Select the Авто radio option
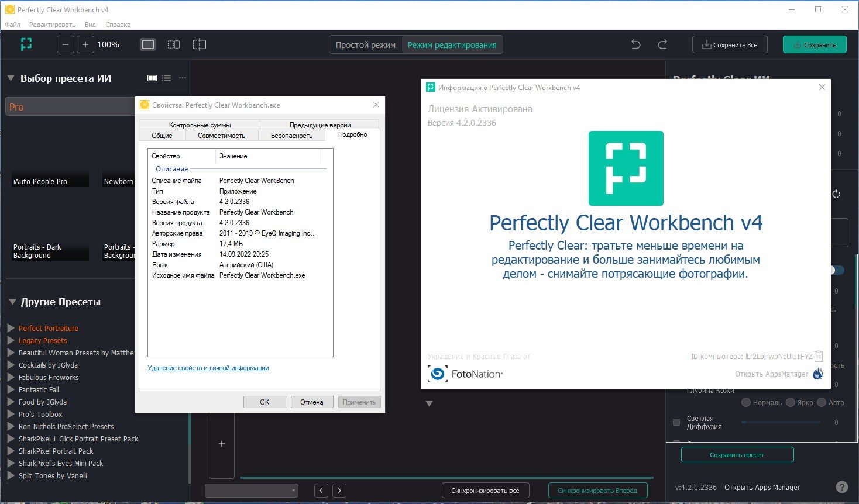Screen dimensions: 859x504 point(822,402)
